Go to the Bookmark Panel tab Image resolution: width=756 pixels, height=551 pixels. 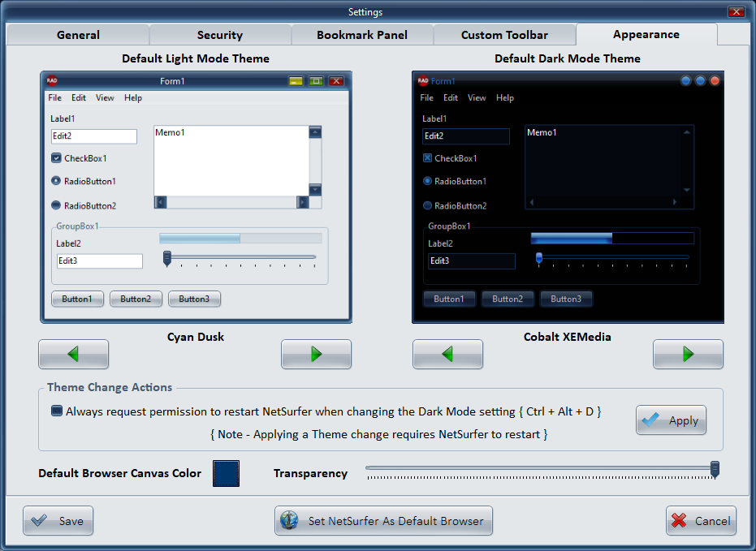tap(362, 35)
